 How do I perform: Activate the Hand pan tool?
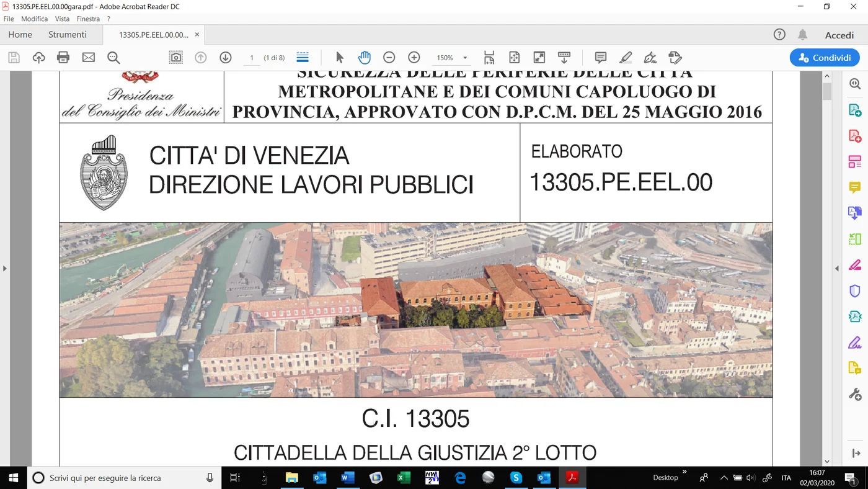(x=364, y=58)
